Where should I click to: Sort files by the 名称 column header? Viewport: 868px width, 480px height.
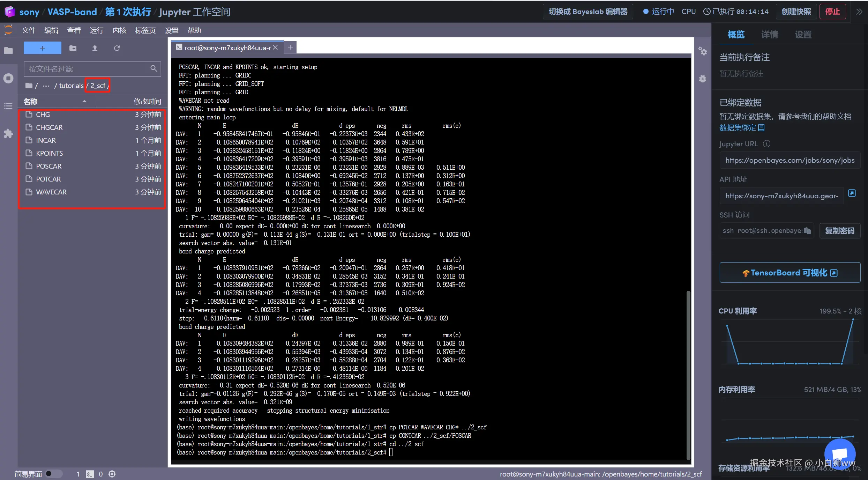coord(31,102)
